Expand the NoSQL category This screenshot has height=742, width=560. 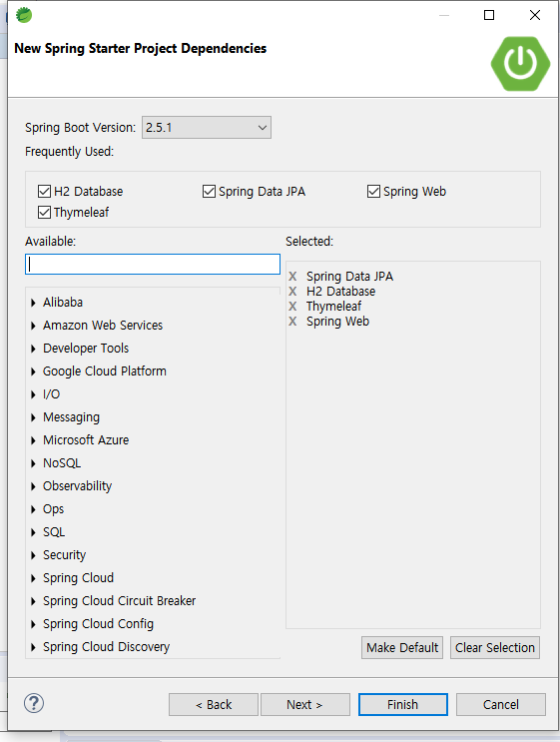[33, 463]
